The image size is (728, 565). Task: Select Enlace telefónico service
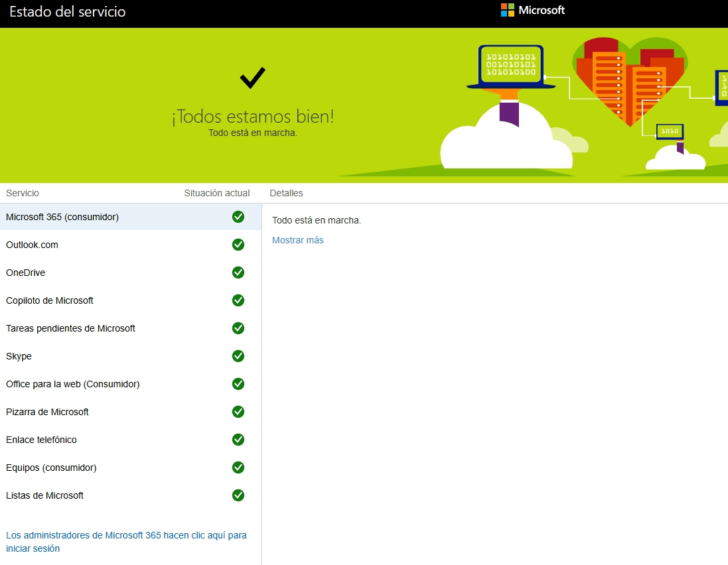click(x=131, y=439)
